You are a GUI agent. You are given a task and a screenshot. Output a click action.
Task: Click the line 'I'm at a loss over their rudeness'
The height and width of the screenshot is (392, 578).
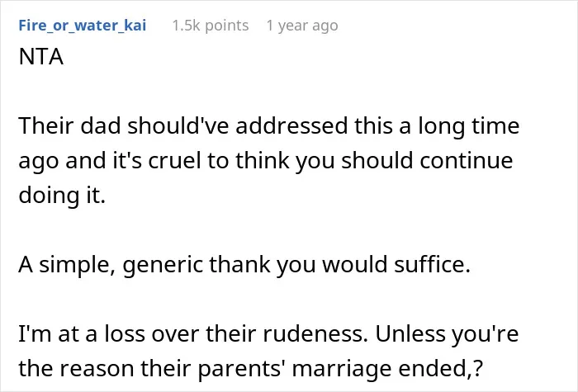pos(268,333)
